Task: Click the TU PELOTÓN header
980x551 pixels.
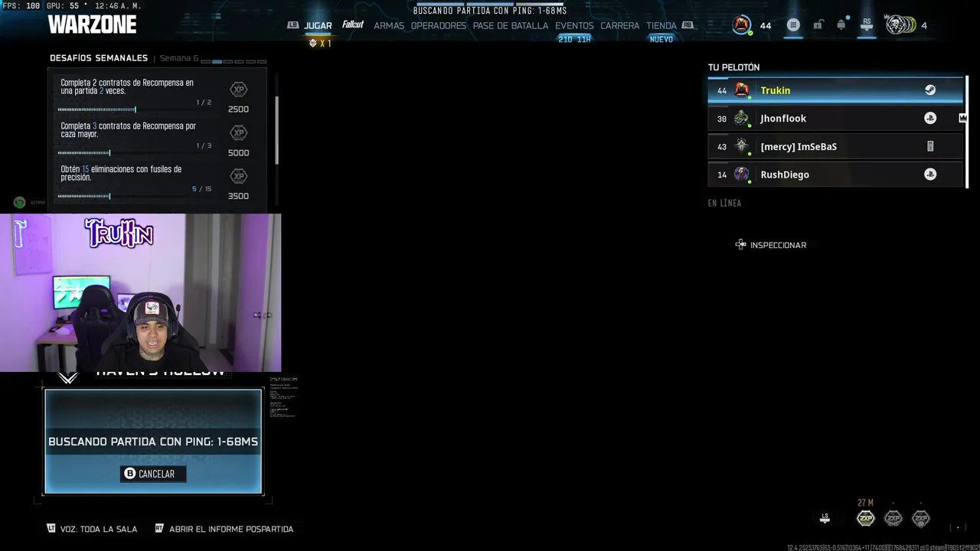Action: tap(733, 67)
